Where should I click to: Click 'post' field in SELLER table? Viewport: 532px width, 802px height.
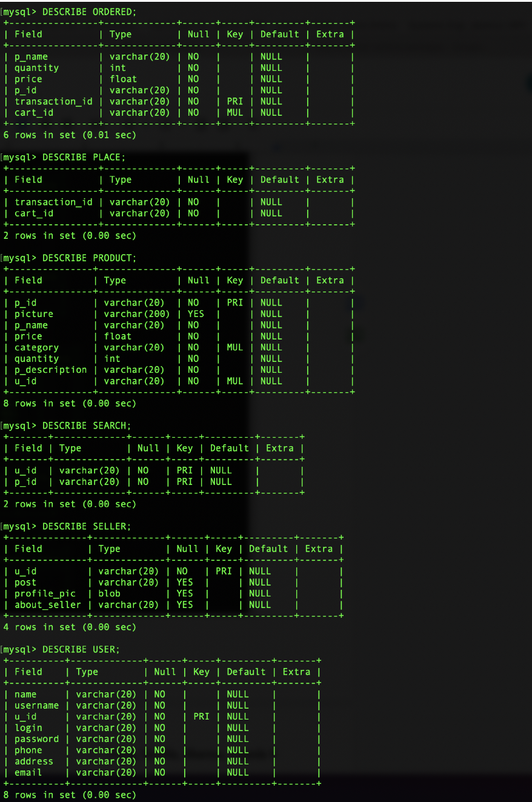click(25, 582)
